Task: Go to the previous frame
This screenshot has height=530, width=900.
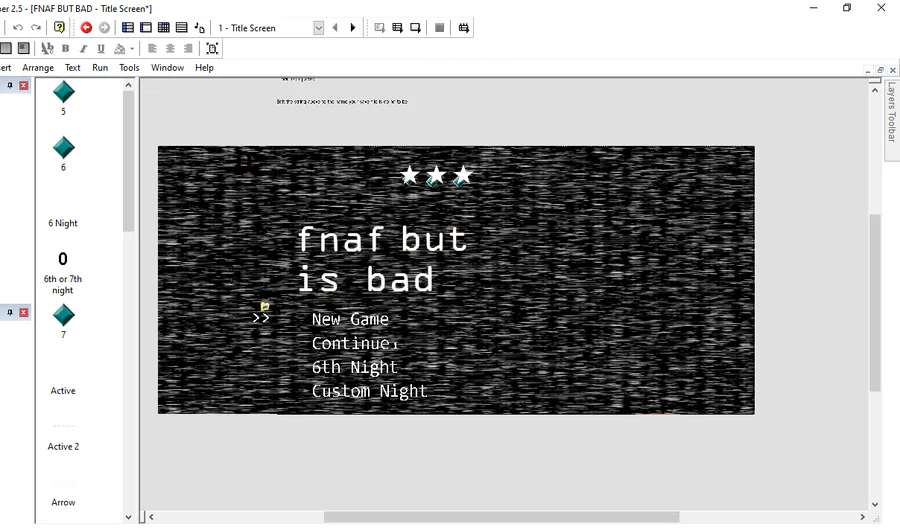Action: click(335, 28)
